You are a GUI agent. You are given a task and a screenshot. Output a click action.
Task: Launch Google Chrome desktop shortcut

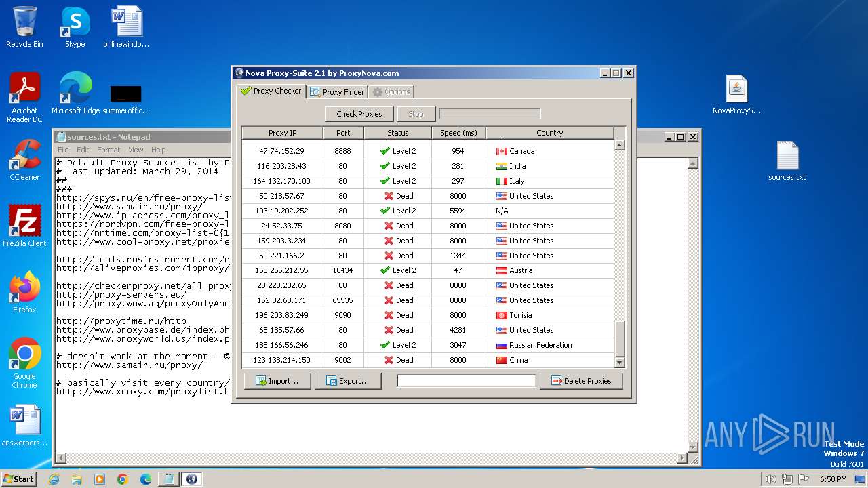24,363
